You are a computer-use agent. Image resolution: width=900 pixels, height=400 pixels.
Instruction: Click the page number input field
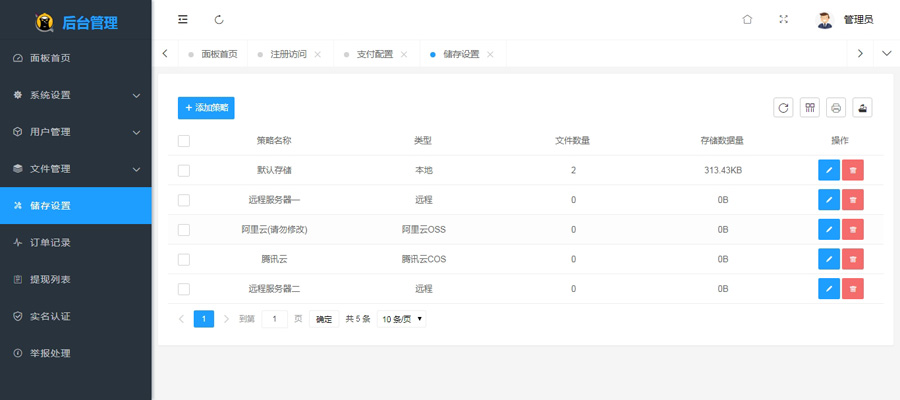274,319
